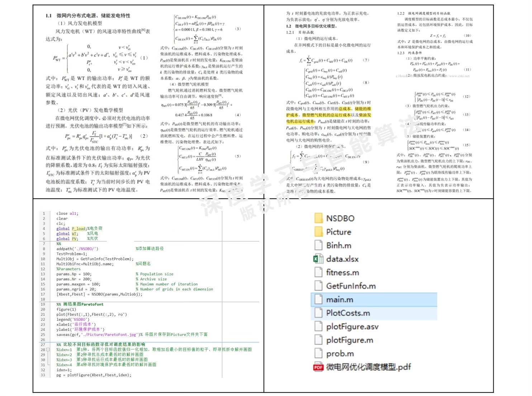Click heading '1.2.3 约束条件'
Viewport: 532px width, 396px height.
(410, 53)
